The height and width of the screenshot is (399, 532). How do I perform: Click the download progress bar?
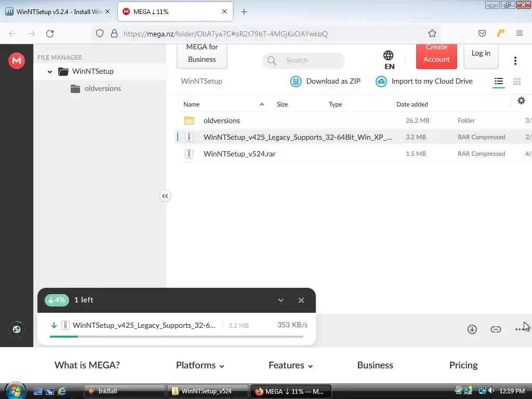(x=177, y=337)
